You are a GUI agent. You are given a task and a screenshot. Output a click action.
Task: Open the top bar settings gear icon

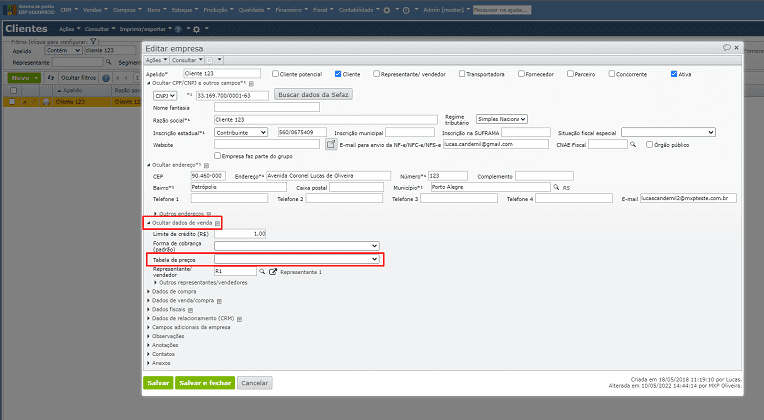387,10
